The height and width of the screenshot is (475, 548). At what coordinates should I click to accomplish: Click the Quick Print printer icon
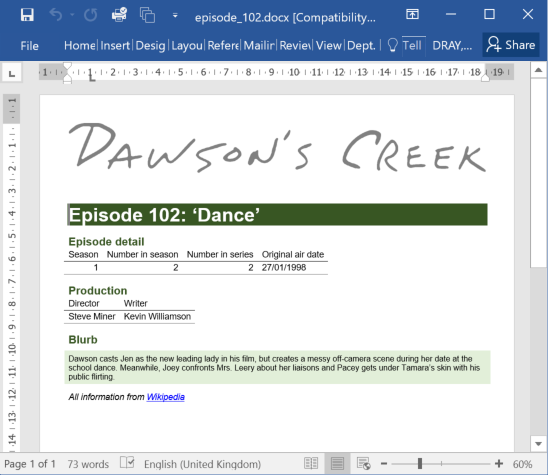(119, 15)
